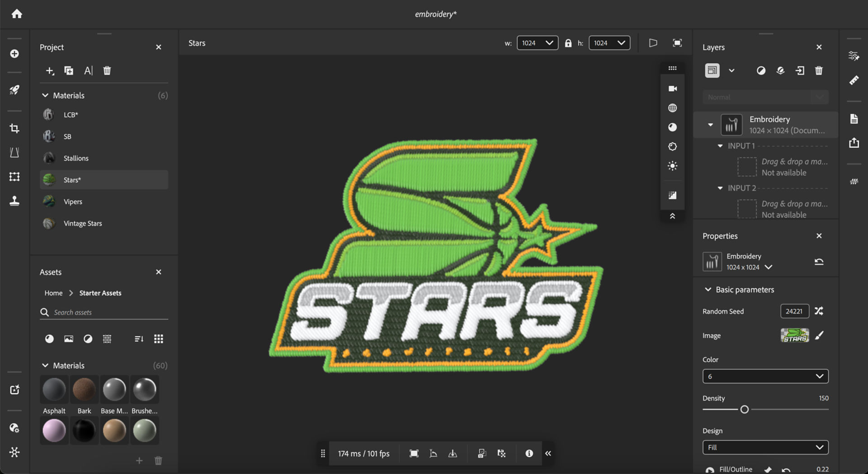Toggle the grid view icon in Assets panel
The height and width of the screenshot is (474, 868).
click(159, 339)
